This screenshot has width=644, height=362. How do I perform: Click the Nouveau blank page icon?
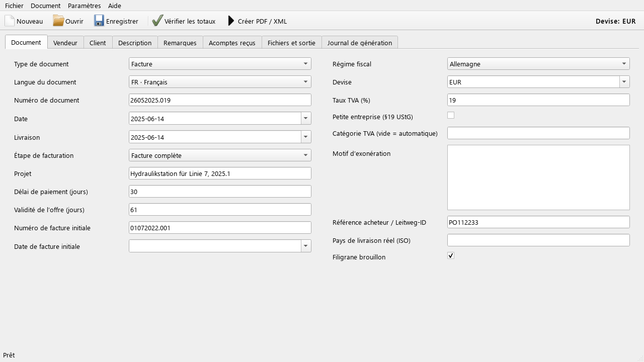tap(10, 21)
